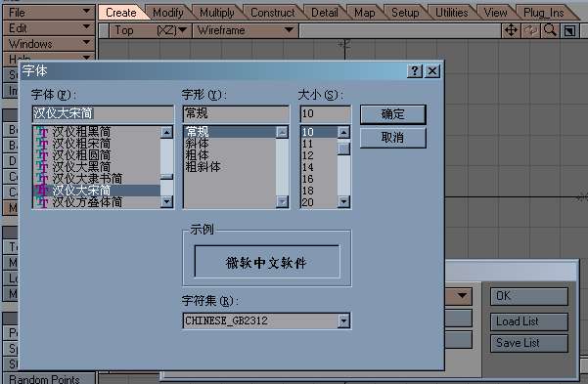Image resolution: width=588 pixels, height=384 pixels.
Task: Switch to the Multiply tab
Action: pyautogui.click(x=217, y=13)
